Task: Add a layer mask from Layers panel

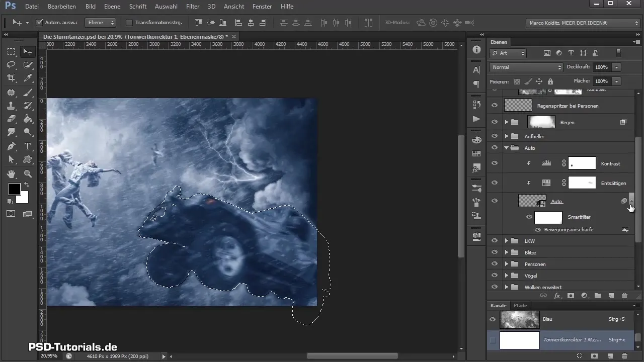Action: tap(571, 296)
